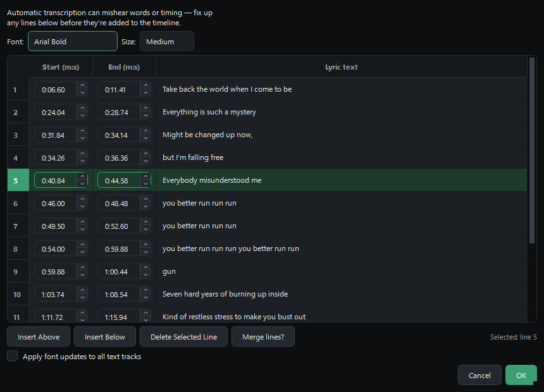This screenshot has height=392, width=544.
Task: Increase end time 0:36.36 of line 4
Action: [145, 154]
